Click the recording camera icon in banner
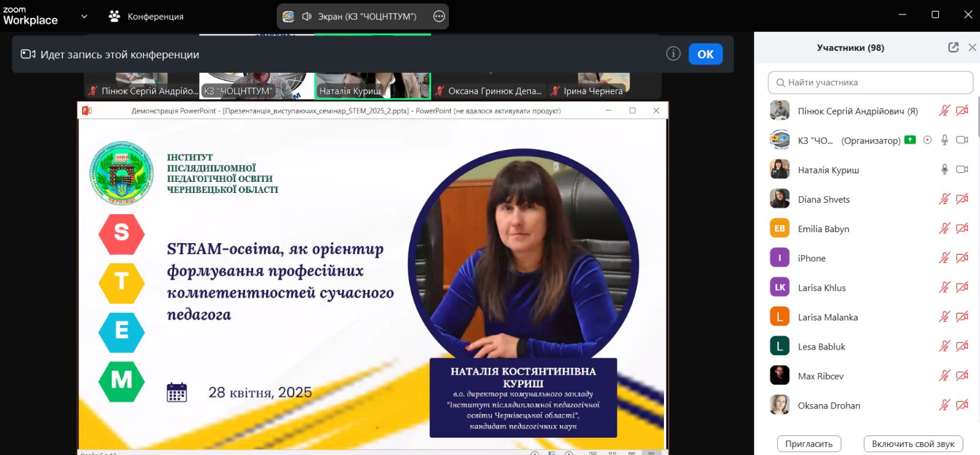Image resolution: width=980 pixels, height=455 pixels. coord(28,54)
